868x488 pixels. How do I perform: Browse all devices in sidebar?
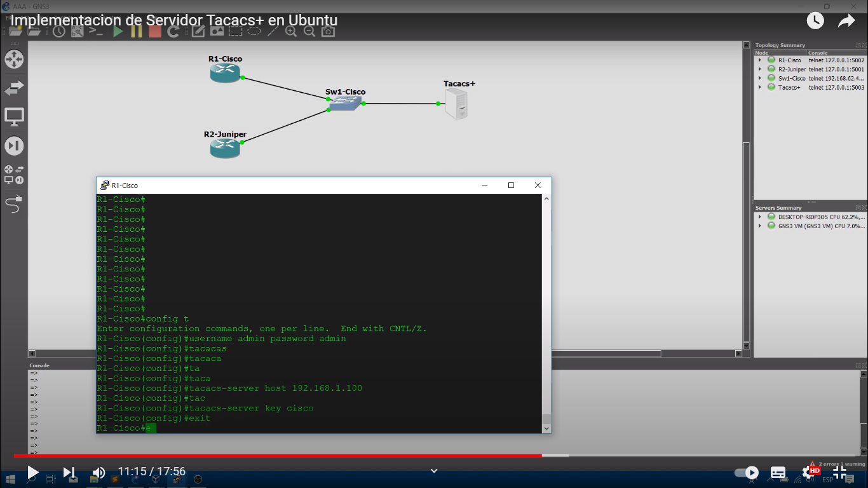click(x=14, y=175)
